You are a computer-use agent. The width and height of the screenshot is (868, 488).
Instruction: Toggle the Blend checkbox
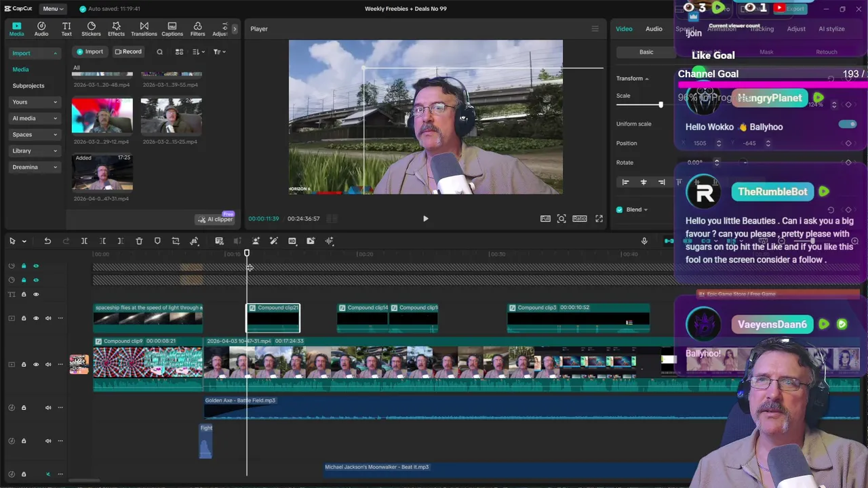[x=619, y=209]
